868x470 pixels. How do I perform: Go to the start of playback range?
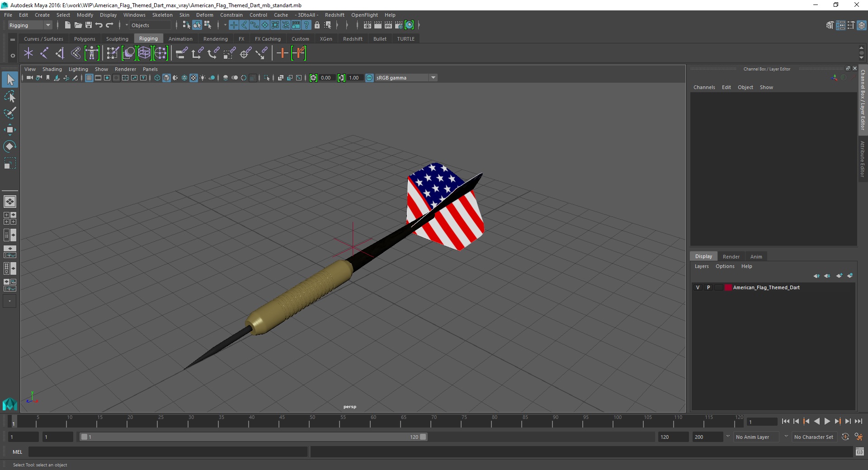(x=786, y=421)
